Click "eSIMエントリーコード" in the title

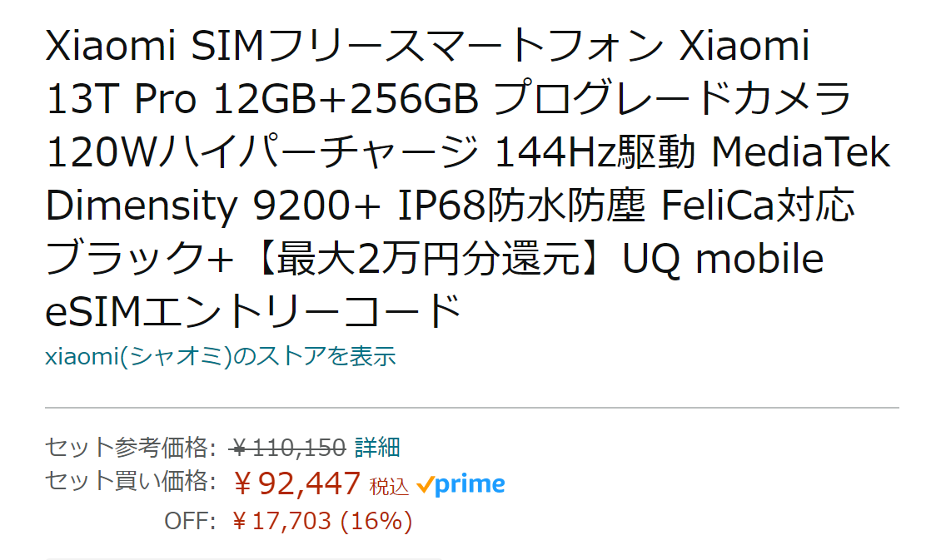pos(253,312)
